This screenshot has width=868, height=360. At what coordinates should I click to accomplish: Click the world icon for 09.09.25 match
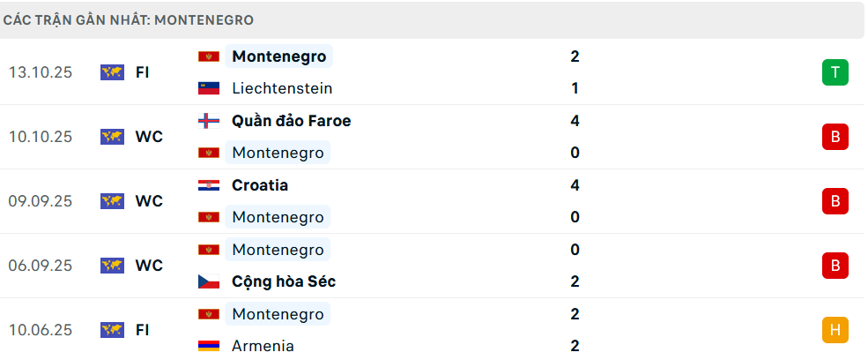click(112, 201)
